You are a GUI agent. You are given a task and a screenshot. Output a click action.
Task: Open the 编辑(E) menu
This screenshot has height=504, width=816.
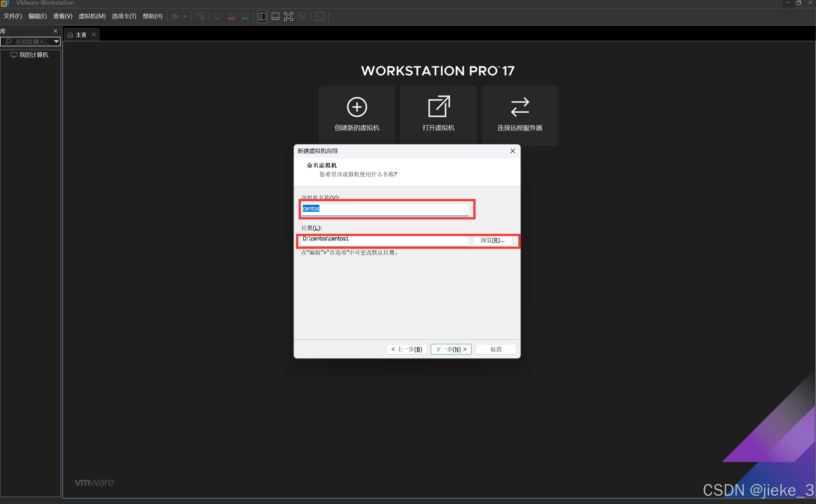tap(37, 16)
